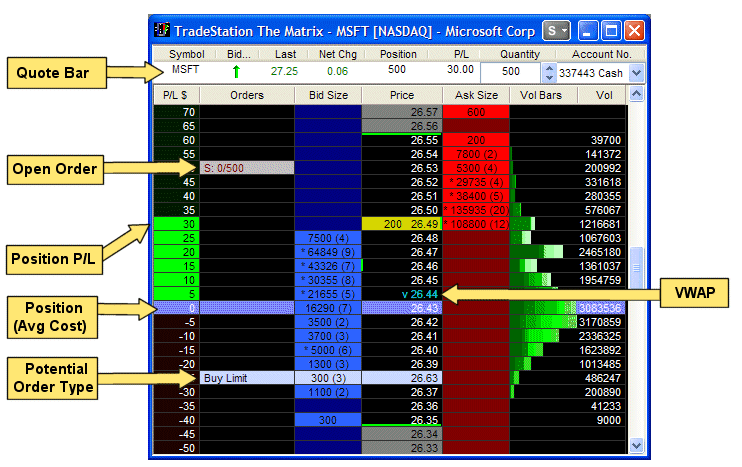Screen dimensions: 742x467
Task: Click ask size * 29735 (4)
Action: (476, 182)
